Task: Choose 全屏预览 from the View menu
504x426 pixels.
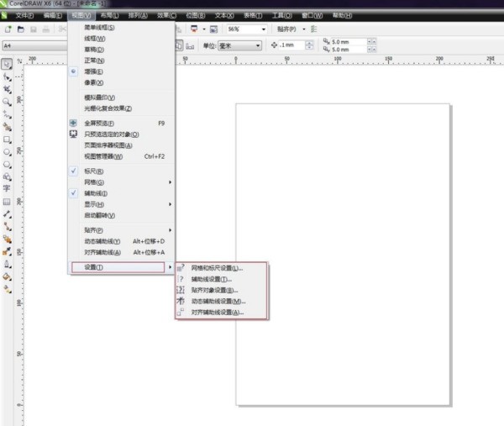Action: coord(99,124)
